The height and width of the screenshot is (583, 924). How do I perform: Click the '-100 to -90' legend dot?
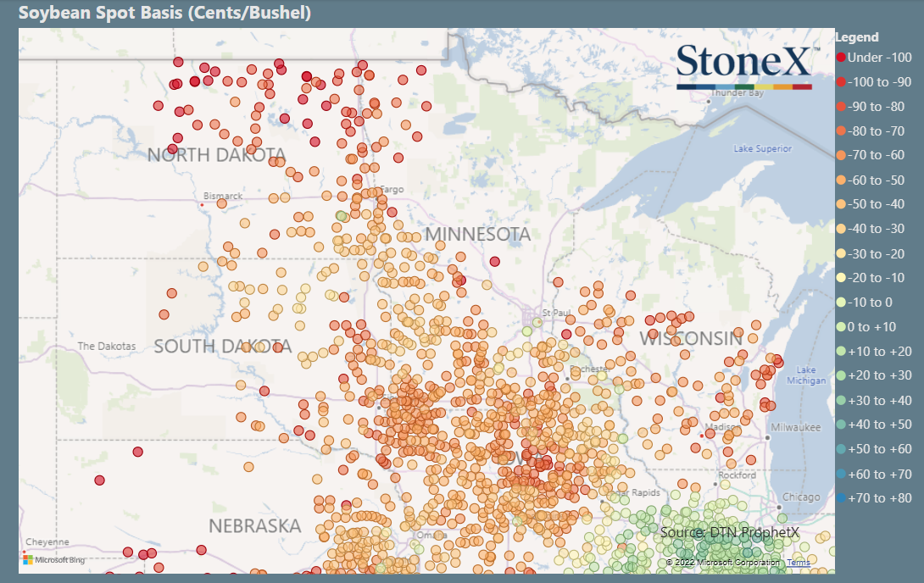(841, 82)
